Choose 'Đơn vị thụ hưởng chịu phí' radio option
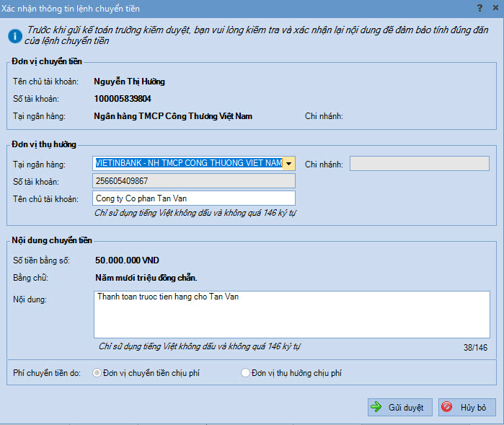This screenshot has height=425, width=504. point(246,373)
